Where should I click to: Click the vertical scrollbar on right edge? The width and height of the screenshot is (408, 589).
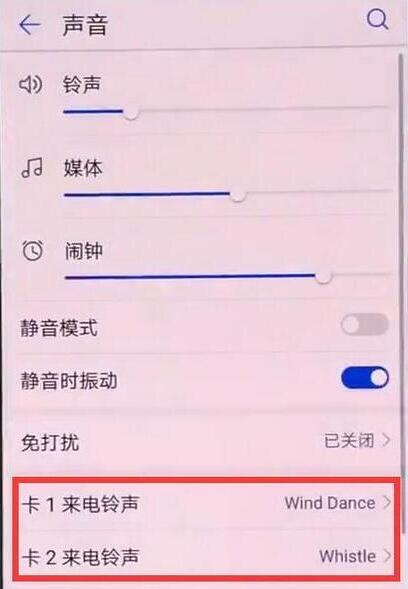click(402, 293)
